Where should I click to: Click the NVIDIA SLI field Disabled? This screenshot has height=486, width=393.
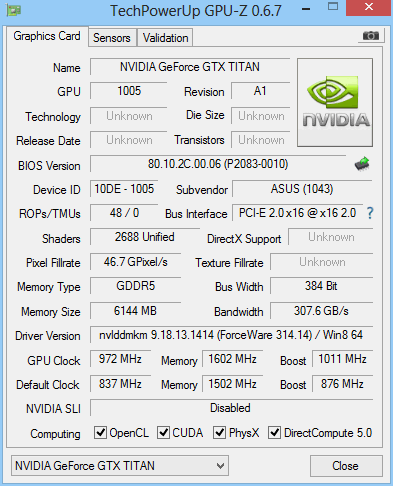[x=231, y=408]
